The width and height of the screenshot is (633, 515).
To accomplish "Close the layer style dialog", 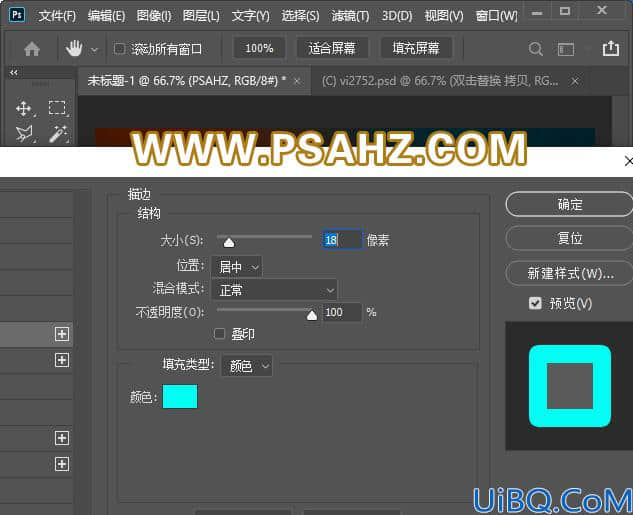I will click(x=628, y=161).
